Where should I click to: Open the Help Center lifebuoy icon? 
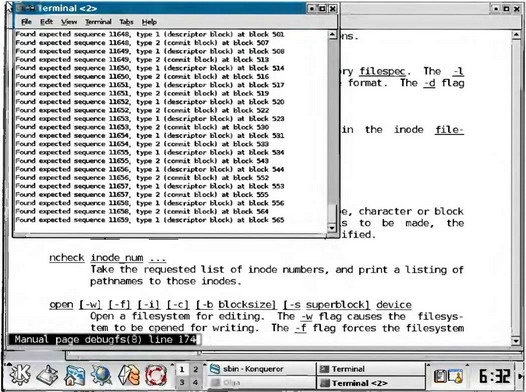156,375
